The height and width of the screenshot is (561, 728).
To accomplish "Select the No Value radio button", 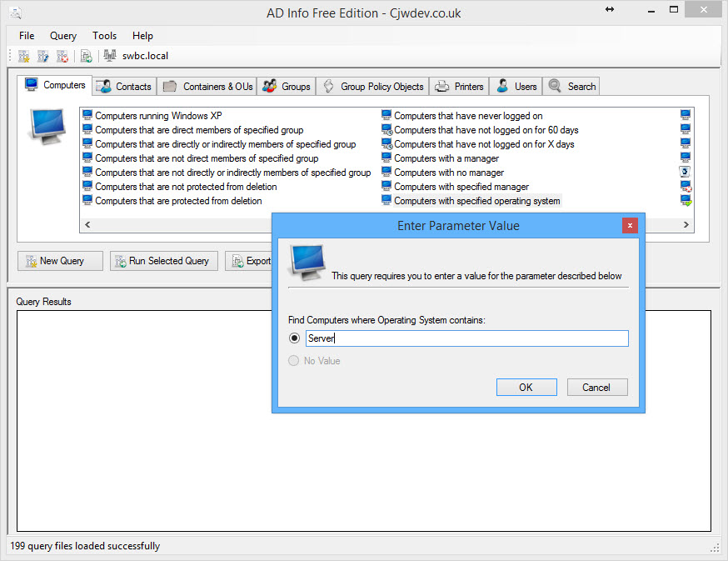I will pos(293,361).
